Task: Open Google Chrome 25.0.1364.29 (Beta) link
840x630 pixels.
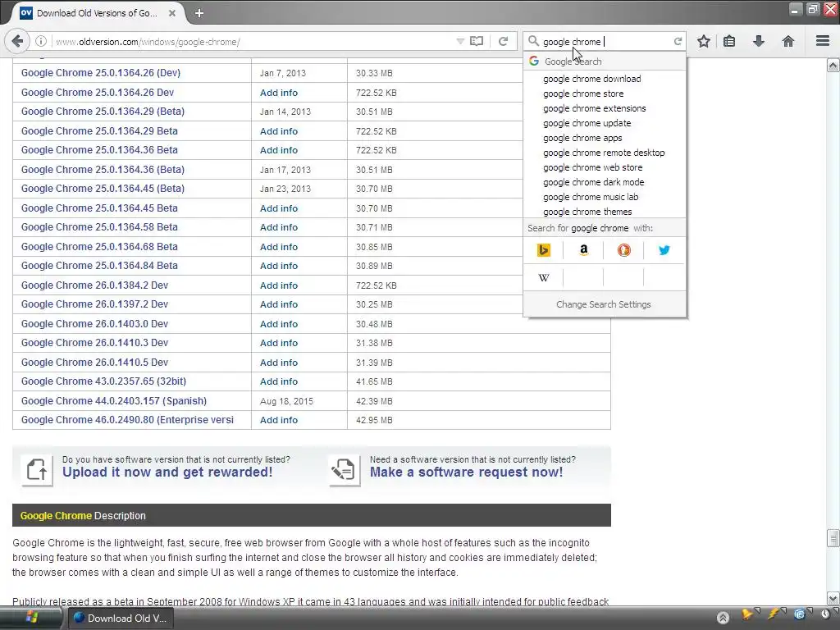Action: pyautogui.click(x=103, y=112)
